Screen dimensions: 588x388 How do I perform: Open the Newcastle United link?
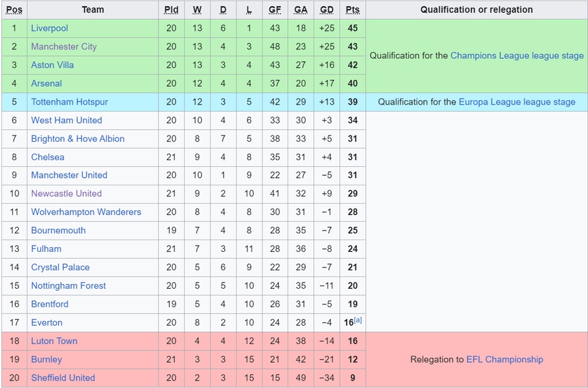pos(66,194)
